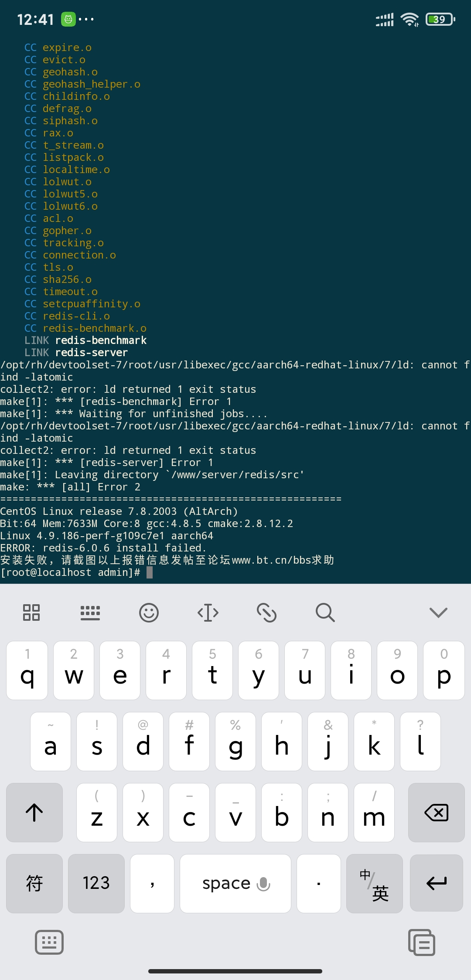The width and height of the screenshot is (471, 980).
Task: Tap the a key
Action: tap(51, 742)
